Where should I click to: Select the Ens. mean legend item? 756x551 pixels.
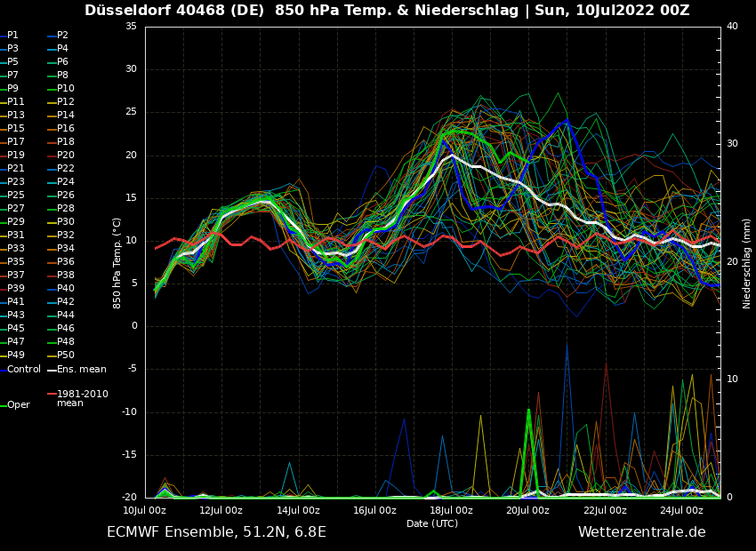pyautogui.click(x=81, y=369)
